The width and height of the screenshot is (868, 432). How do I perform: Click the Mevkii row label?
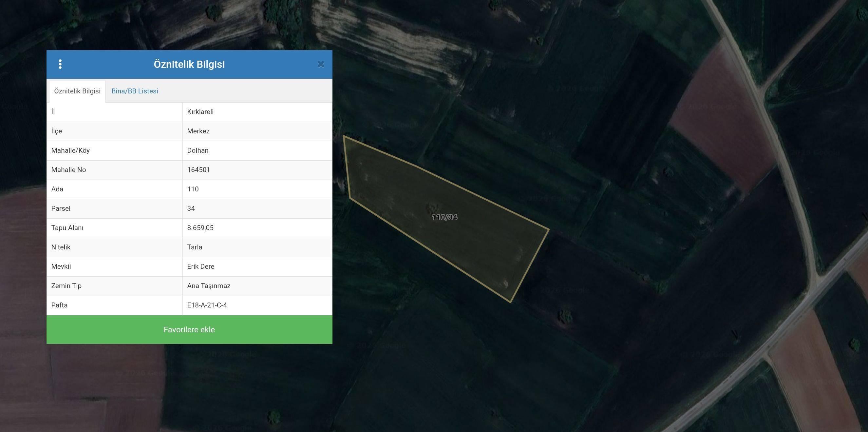pos(61,266)
